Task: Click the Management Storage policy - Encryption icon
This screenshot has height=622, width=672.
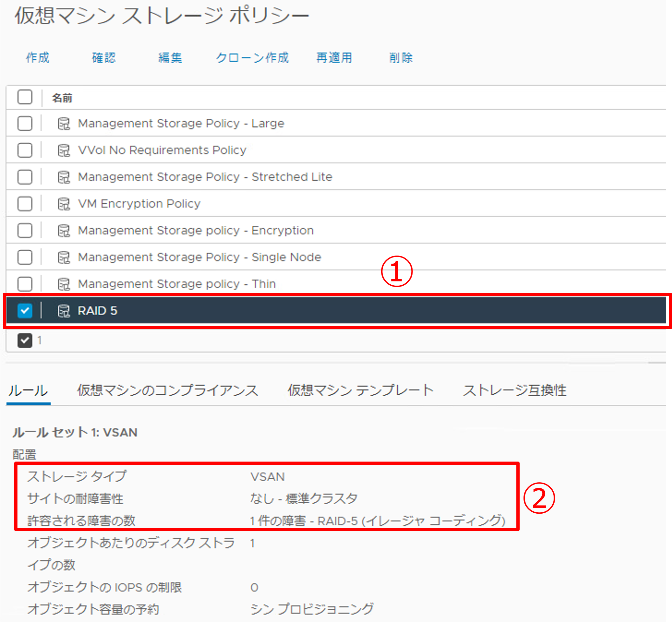Action: pos(64,231)
